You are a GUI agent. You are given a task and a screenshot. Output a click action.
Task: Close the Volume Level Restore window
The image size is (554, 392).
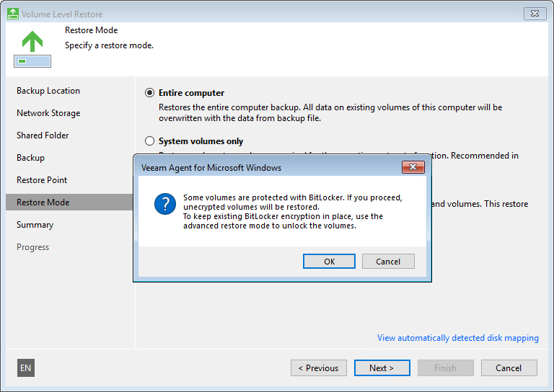(535, 14)
